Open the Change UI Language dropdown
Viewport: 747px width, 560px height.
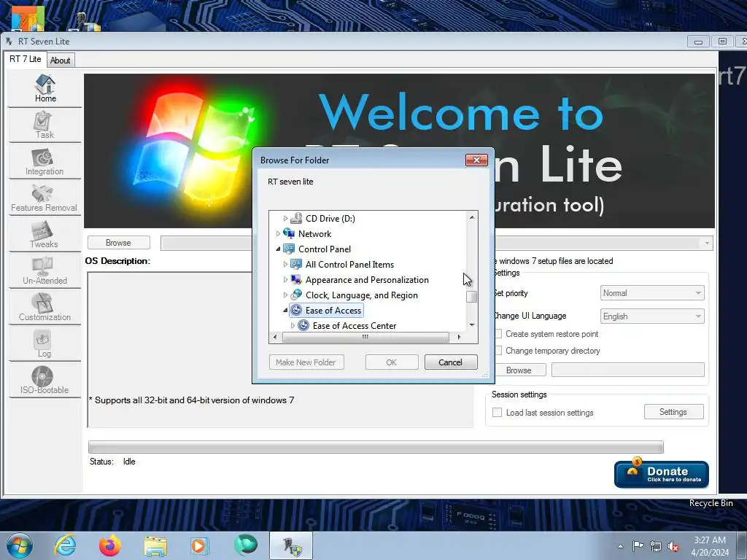pos(651,316)
